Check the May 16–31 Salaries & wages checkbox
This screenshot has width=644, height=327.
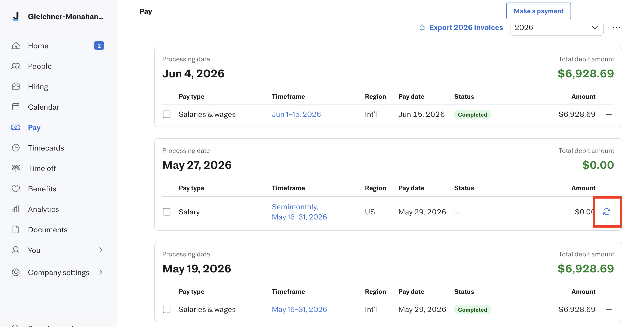pyautogui.click(x=167, y=310)
